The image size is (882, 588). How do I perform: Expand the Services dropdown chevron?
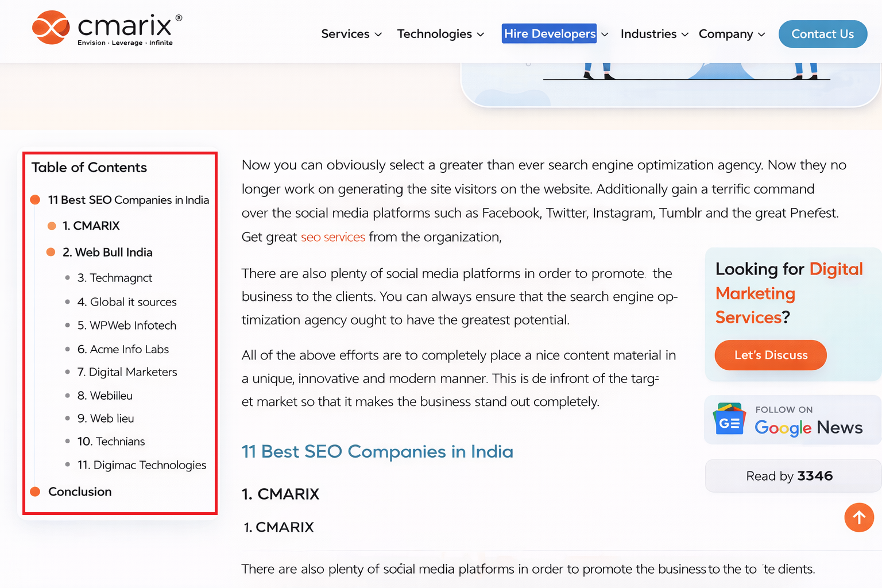pyautogui.click(x=378, y=34)
